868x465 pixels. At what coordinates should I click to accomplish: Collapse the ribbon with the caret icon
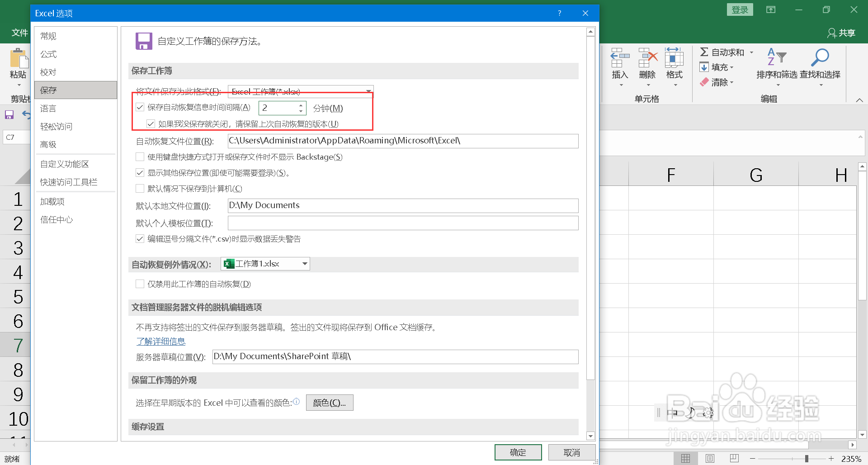pyautogui.click(x=859, y=100)
